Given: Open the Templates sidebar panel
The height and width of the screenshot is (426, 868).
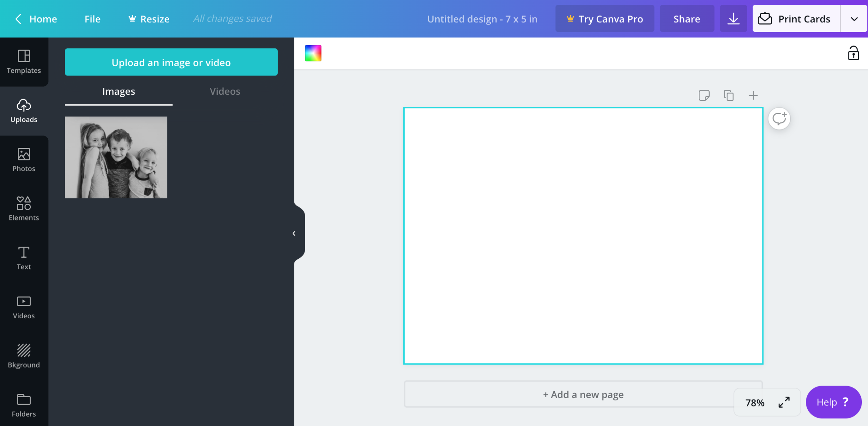Looking at the screenshot, I should click(x=24, y=61).
